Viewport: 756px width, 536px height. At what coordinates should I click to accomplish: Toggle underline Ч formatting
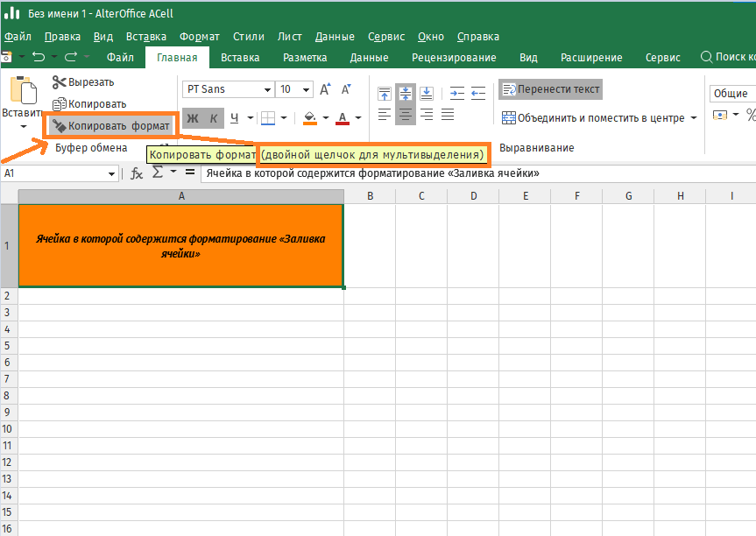coord(234,118)
